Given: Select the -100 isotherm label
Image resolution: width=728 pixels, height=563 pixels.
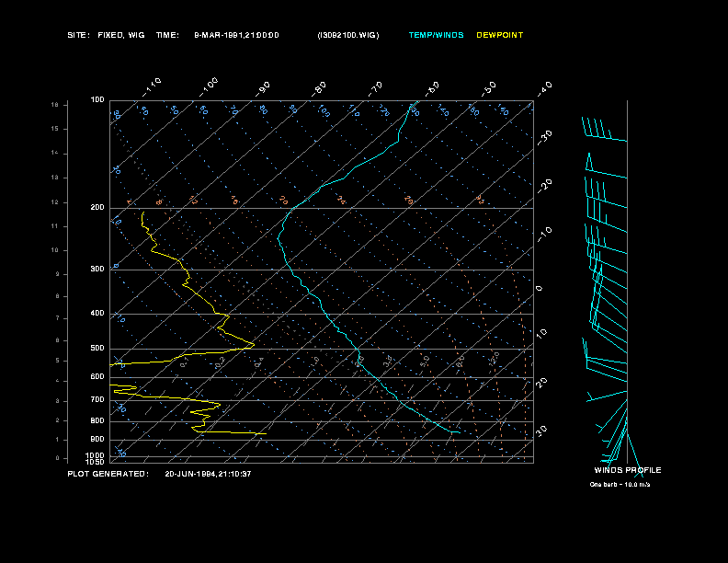Looking at the screenshot, I should [208, 87].
